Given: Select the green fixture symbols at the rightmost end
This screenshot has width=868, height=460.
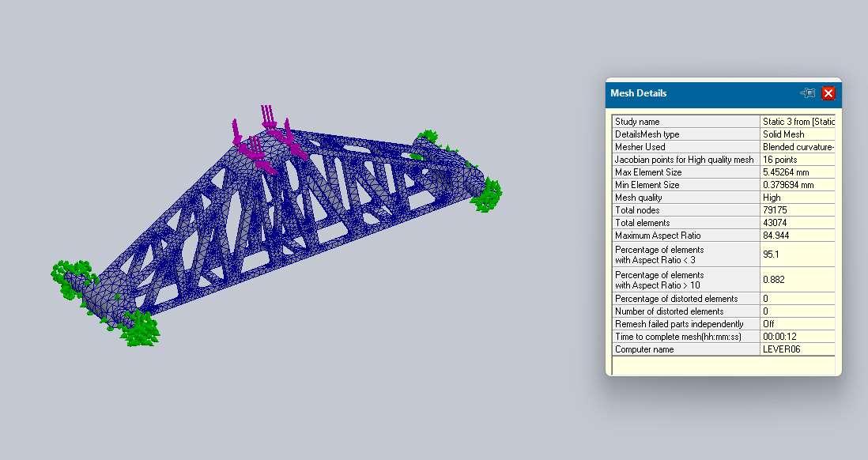Looking at the screenshot, I should [x=487, y=195].
